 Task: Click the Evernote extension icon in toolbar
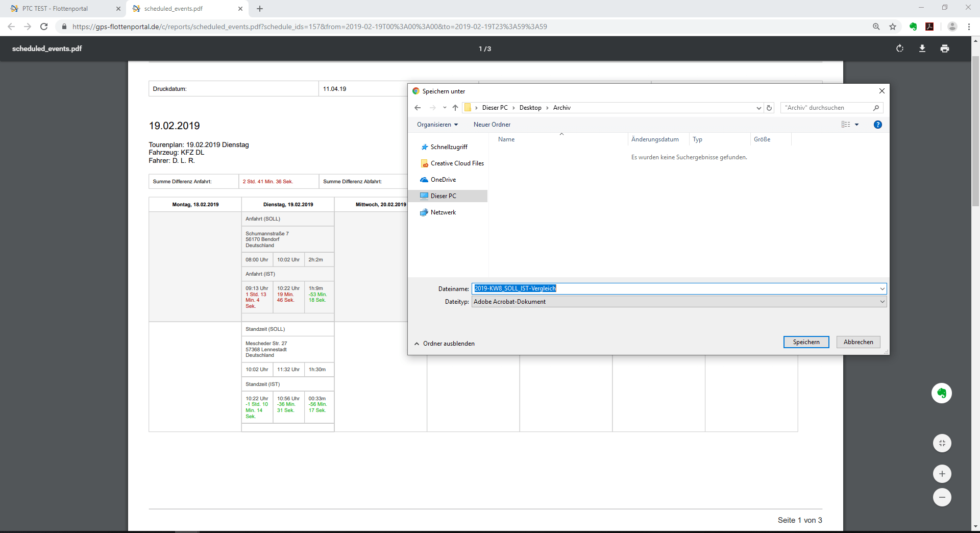913,27
